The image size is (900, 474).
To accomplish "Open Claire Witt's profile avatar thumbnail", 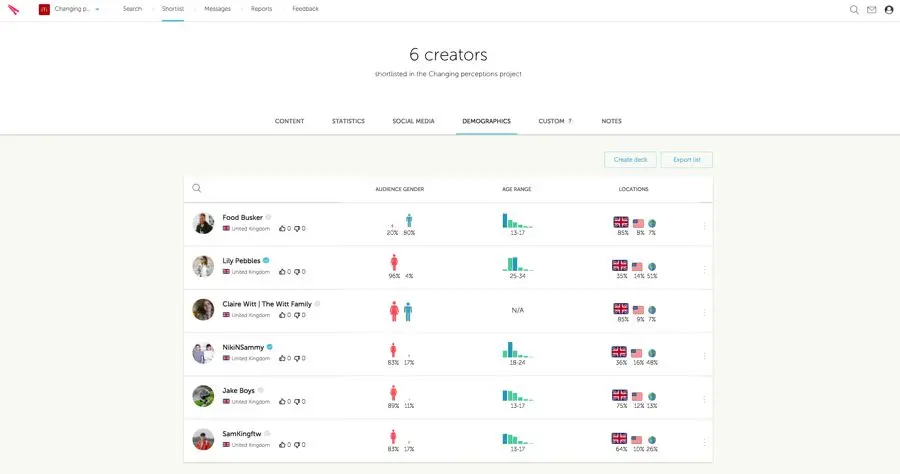I will tap(204, 310).
